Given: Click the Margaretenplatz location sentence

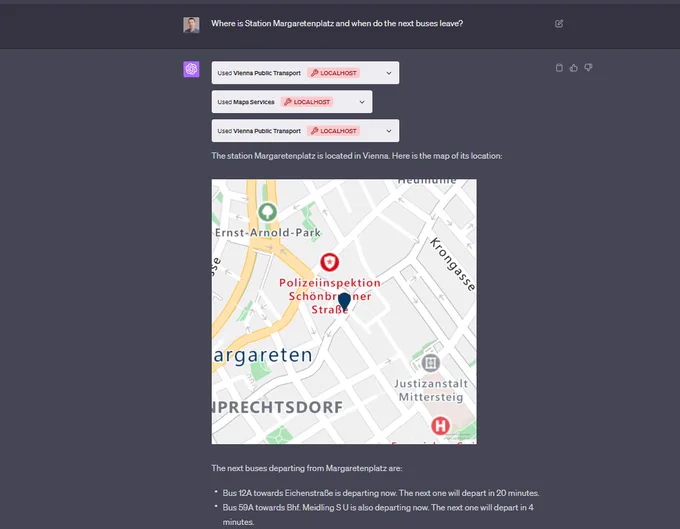Looking at the screenshot, I should tap(356, 156).
